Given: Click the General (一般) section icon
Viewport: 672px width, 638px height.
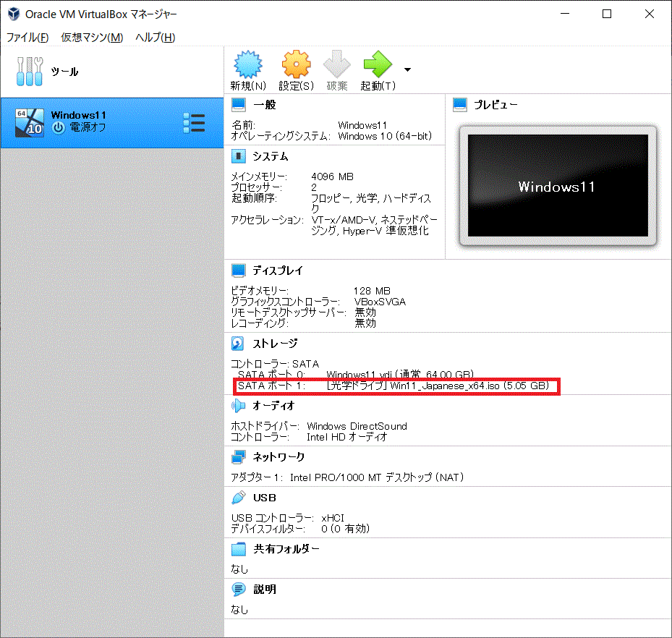Looking at the screenshot, I should 239,105.
